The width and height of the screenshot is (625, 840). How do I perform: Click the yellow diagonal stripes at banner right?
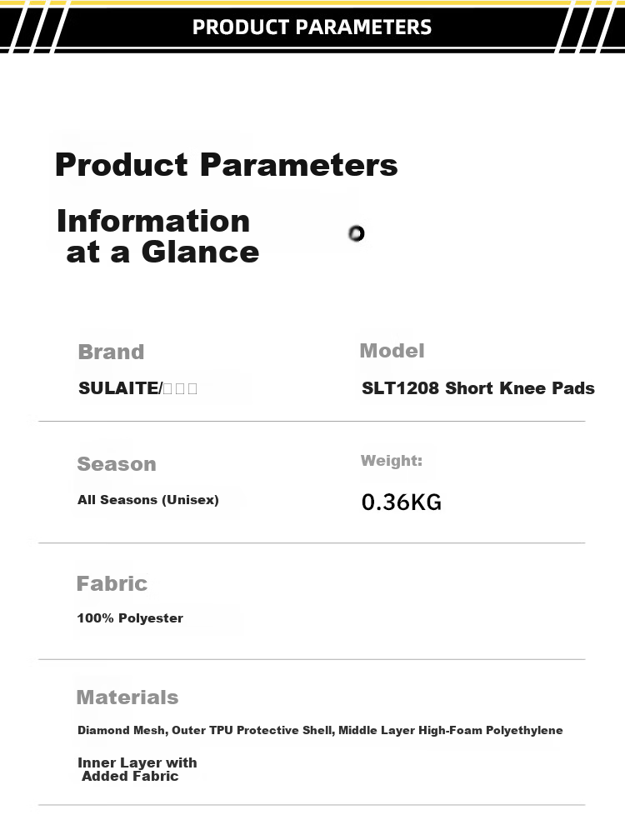tap(591, 27)
